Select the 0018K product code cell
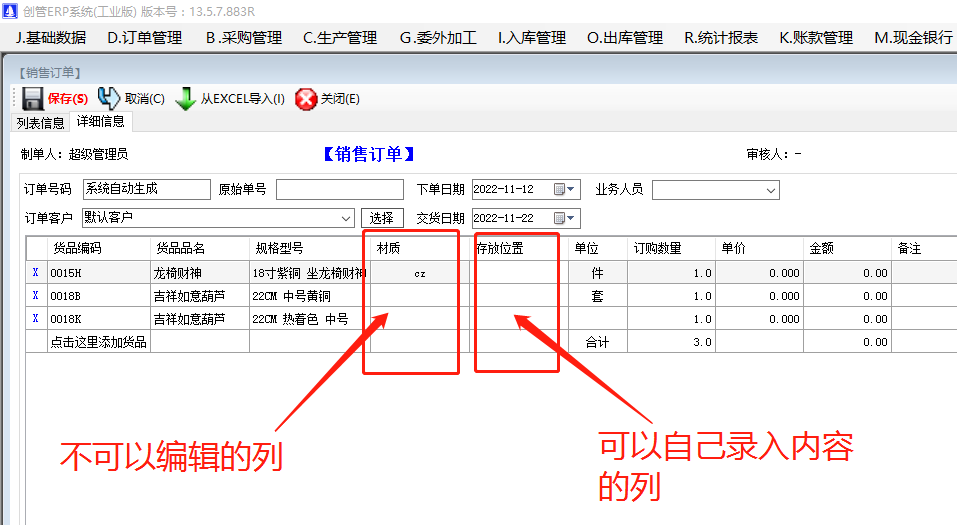This screenshot has height=525, width=957. click(x=99, y=319)
